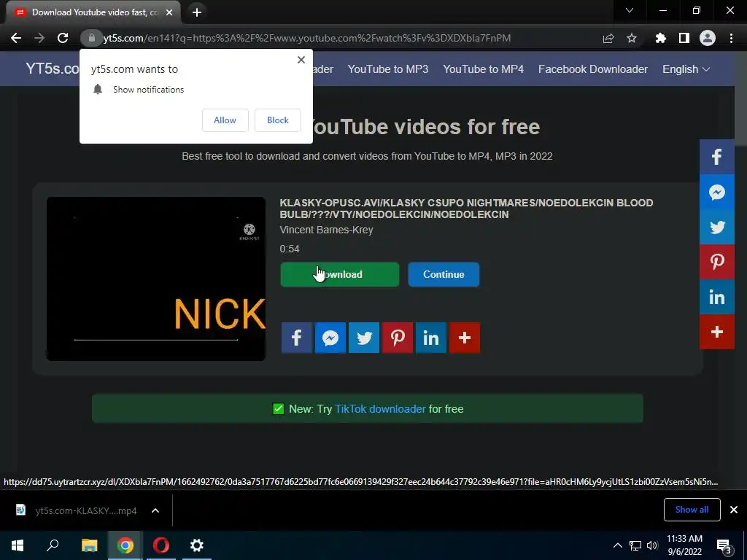Click the address bar URL

[x=307, y=38]
